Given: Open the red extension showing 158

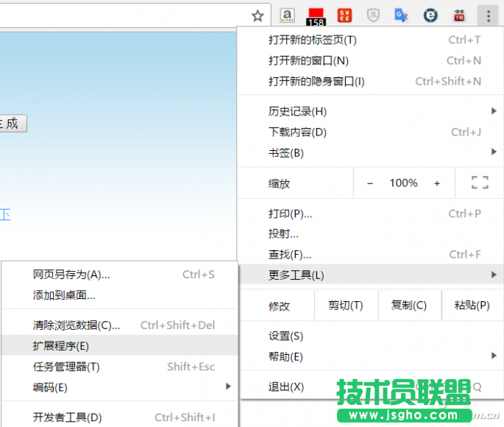Looking at the screenshot, I should point(316,17).
